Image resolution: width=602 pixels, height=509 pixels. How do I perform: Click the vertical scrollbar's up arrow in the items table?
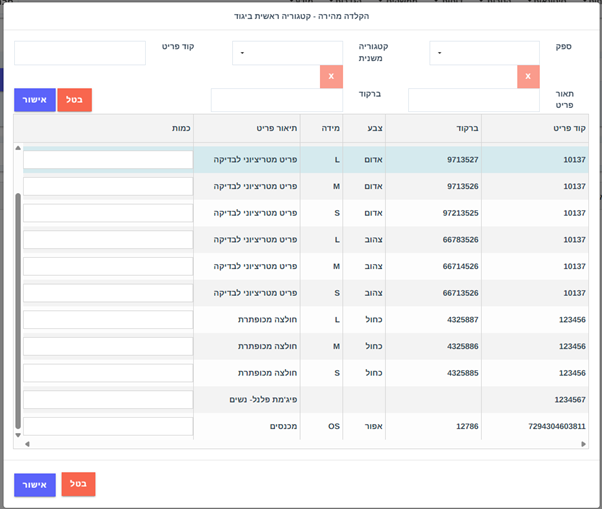pos(18,150)
